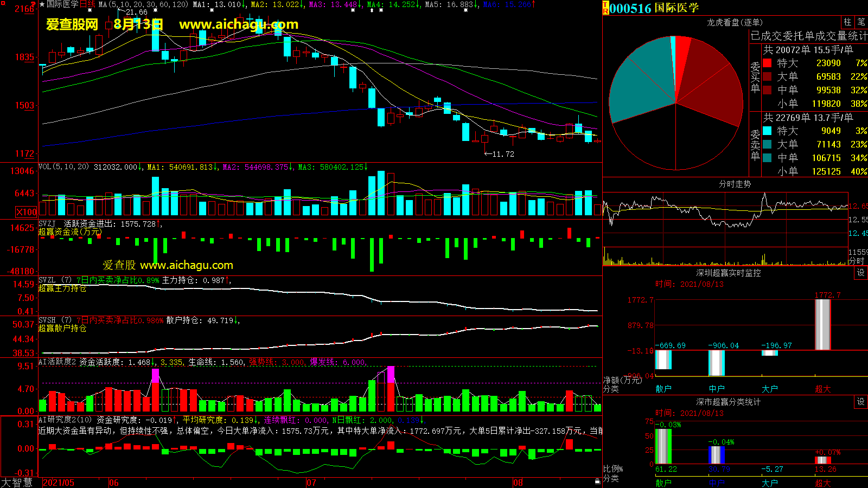Click the 日线 period label in chart header

87,4
